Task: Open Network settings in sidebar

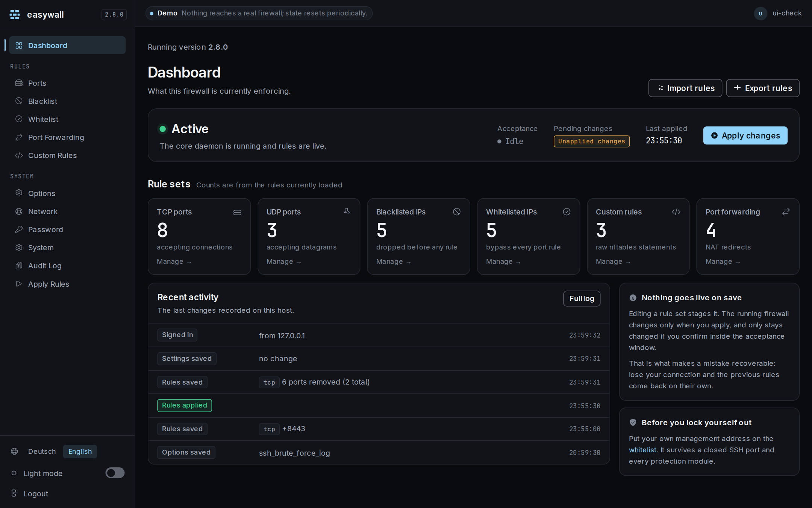Action: [67, 211]
